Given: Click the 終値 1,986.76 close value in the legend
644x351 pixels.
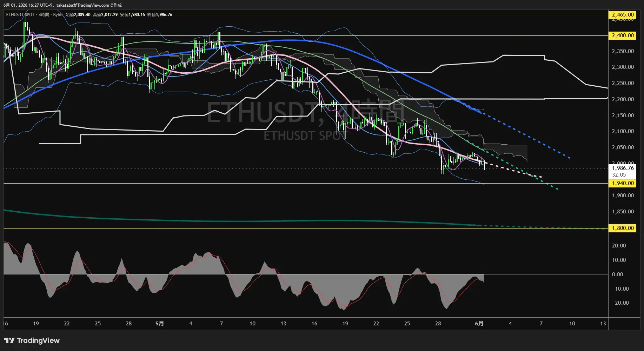Looking at the screenshot, I should point(160,15).
